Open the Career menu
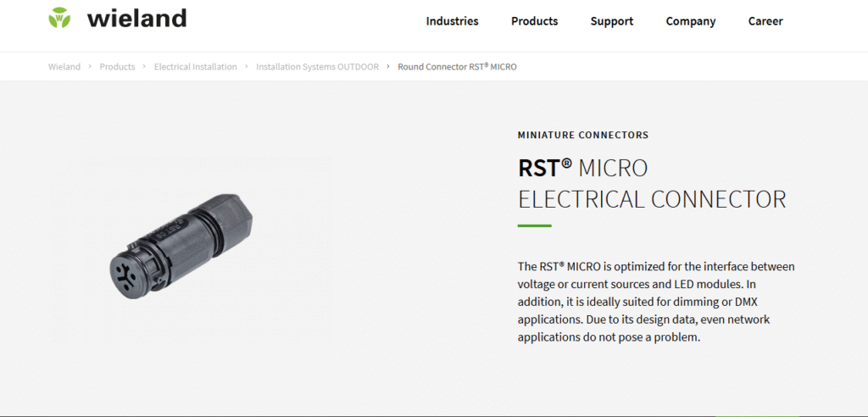 tap(765, 21)
